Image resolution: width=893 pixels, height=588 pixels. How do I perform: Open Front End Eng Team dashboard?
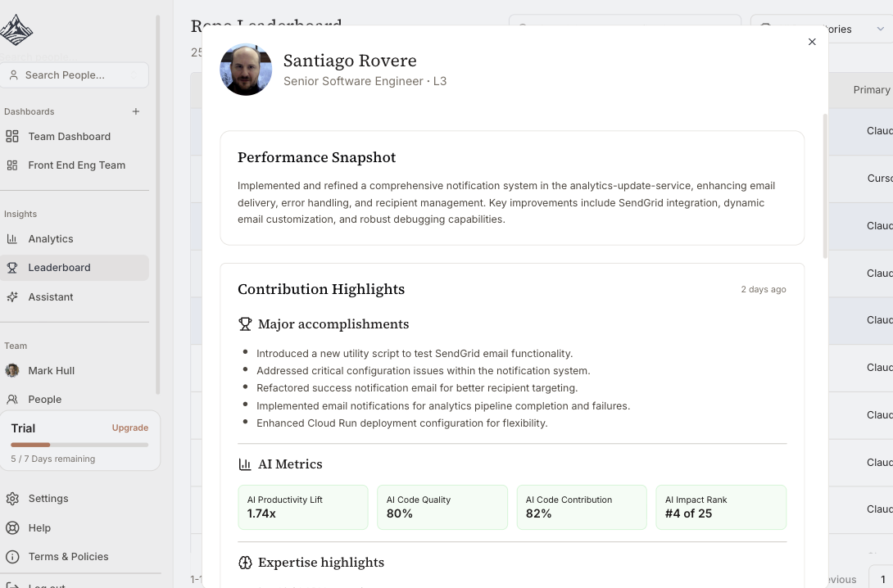click(x=76, y=165)
